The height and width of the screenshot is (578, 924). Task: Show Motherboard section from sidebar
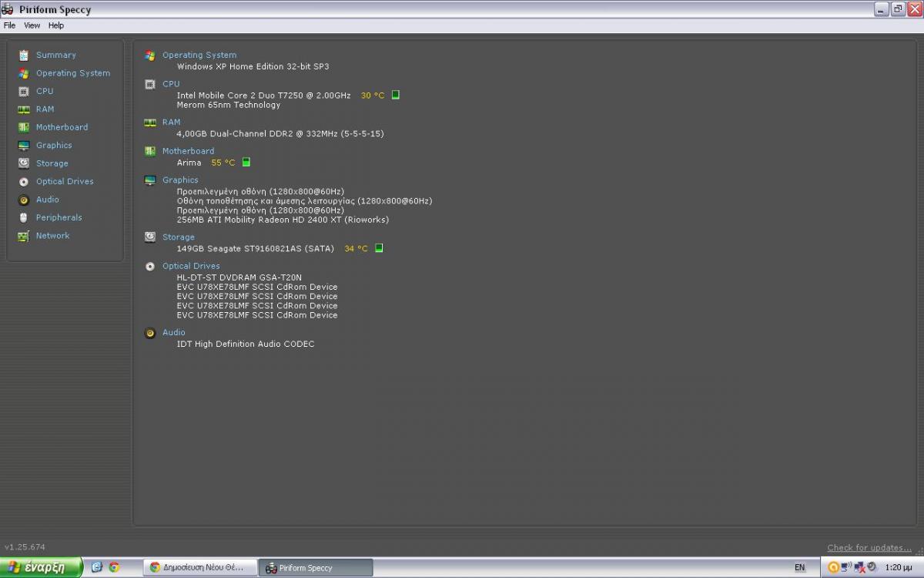click(x=62, y=127)
